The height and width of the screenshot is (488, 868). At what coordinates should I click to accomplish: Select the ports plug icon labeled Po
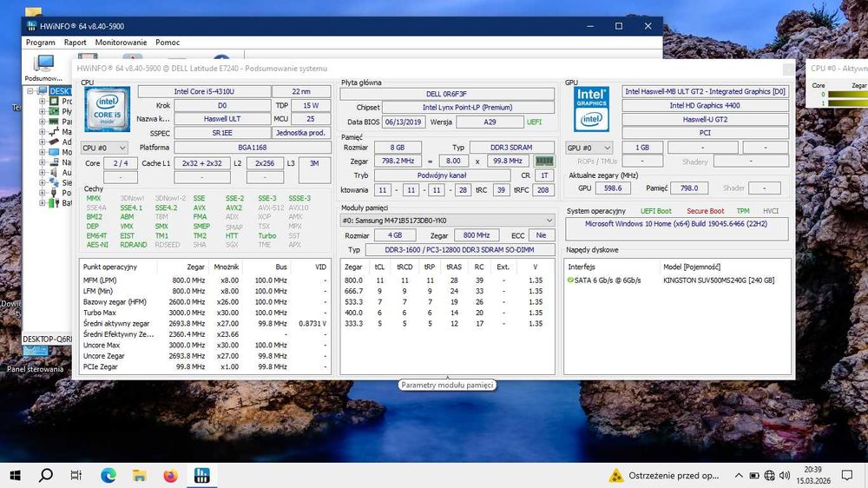coord(54,193)
